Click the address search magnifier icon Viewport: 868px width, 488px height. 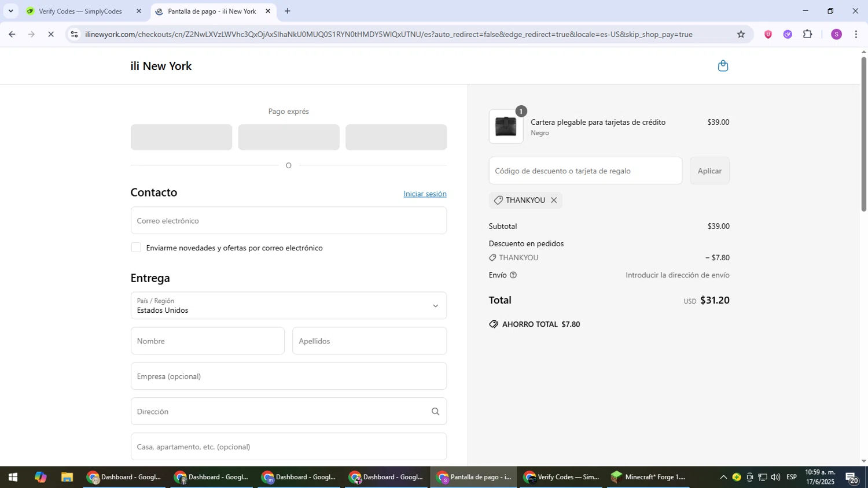click(x=435, y=412)
